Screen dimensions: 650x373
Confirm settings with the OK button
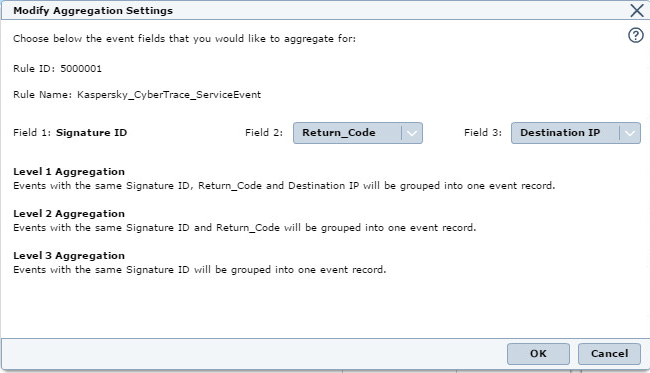point(538,354)
